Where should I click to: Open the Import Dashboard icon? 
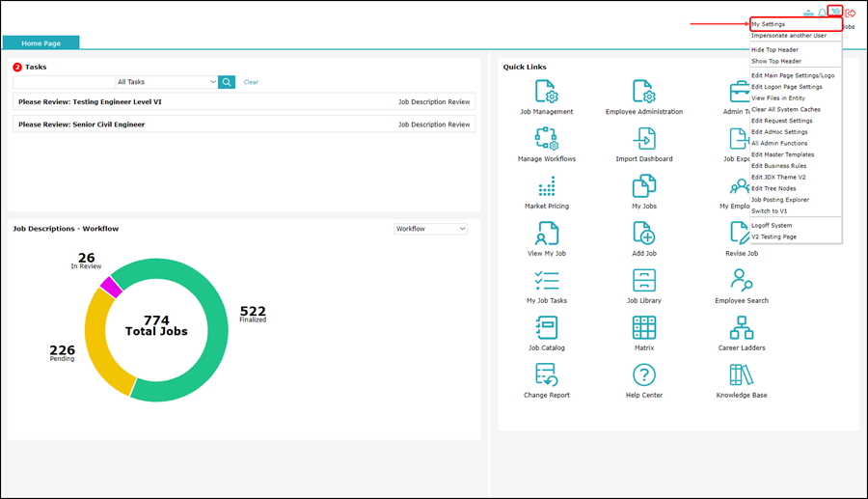644,138
